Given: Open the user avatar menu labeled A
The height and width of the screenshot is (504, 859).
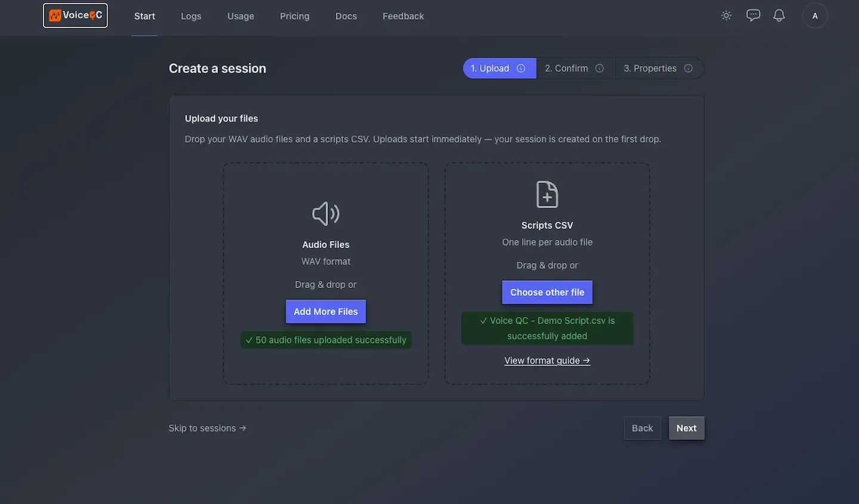Looking at the screenshot, I should (815, 16).
